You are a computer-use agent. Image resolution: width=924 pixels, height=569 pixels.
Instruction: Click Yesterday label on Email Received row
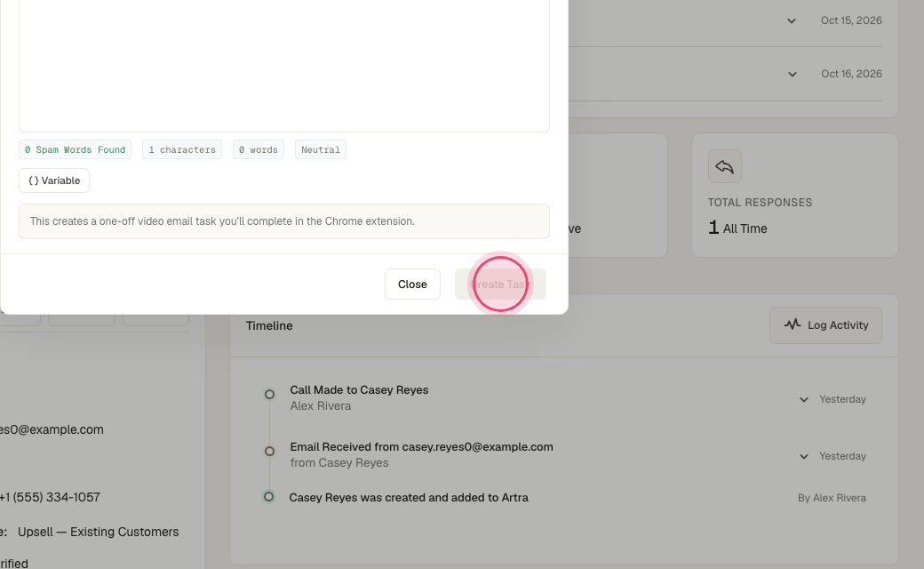[842, 456]
